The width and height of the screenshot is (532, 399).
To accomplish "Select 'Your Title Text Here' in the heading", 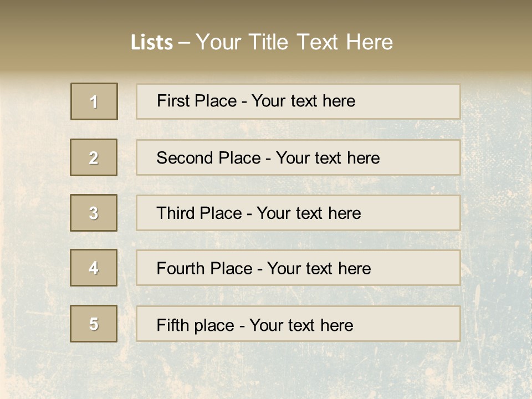I will 294,42.
